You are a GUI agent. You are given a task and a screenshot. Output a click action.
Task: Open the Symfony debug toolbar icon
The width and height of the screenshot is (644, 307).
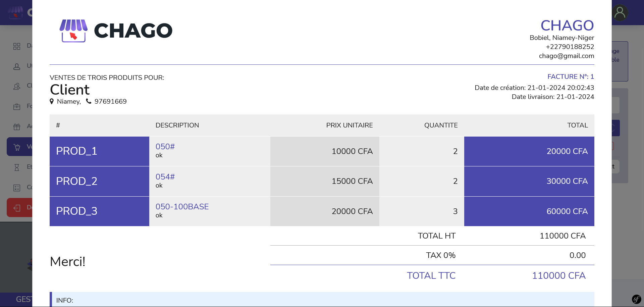(x=636, y=299)
